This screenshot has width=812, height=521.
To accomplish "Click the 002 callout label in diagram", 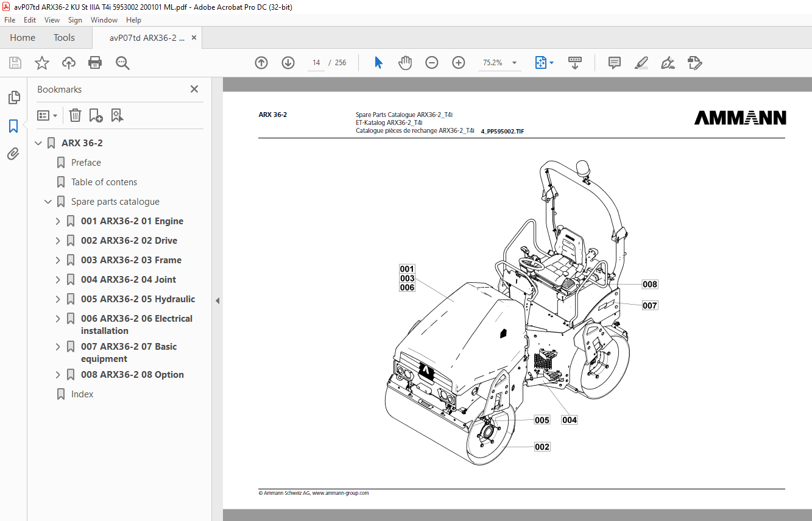I will pos(542,447).
